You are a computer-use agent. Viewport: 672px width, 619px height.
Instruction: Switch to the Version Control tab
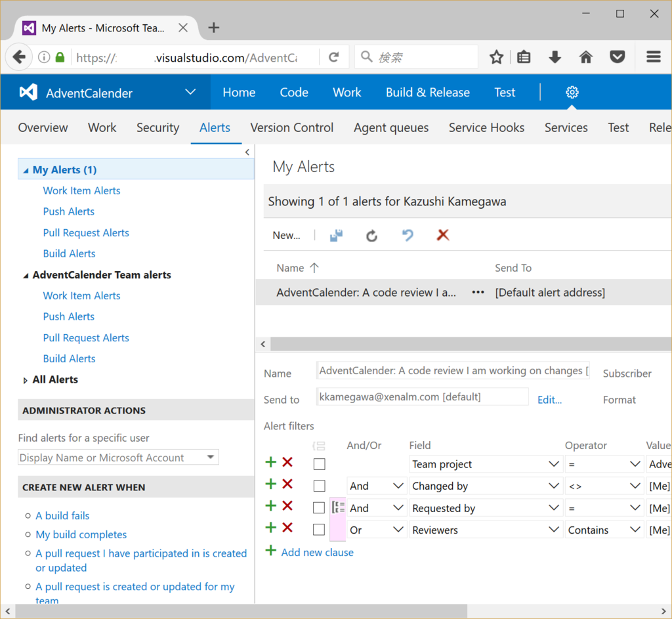292,128
